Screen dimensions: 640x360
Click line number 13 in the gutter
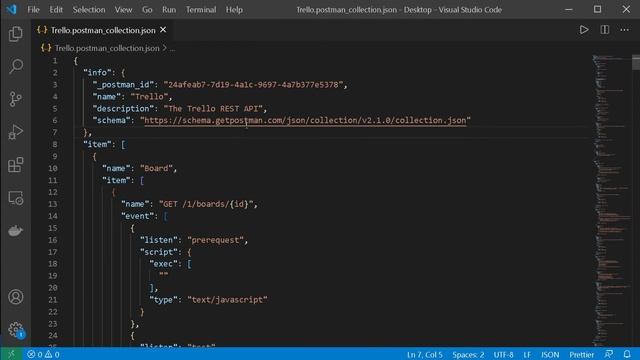pyautogui.click(x=53, y=204)
